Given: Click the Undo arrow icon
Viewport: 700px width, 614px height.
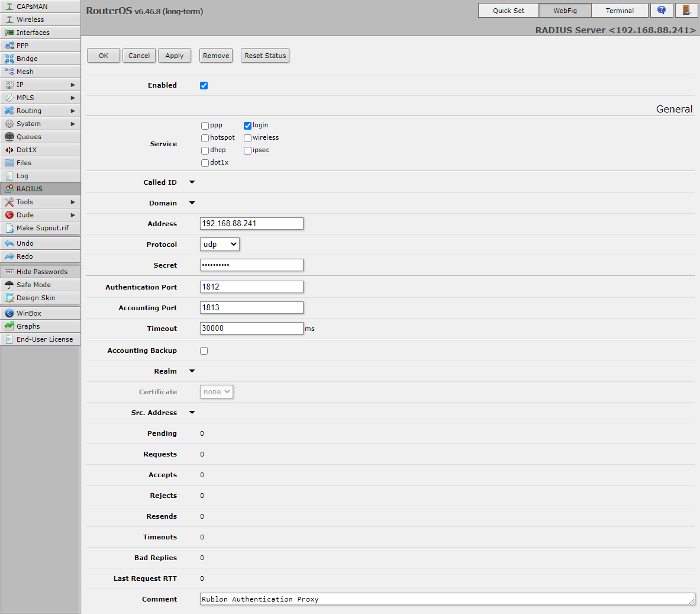Looking at the screenshot, I should point(9,243).
